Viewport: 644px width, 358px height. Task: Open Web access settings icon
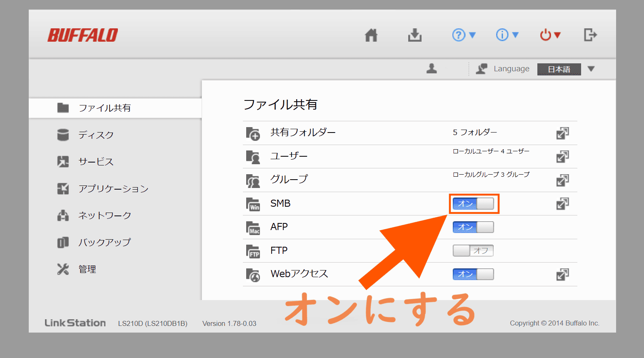(562, 275)
